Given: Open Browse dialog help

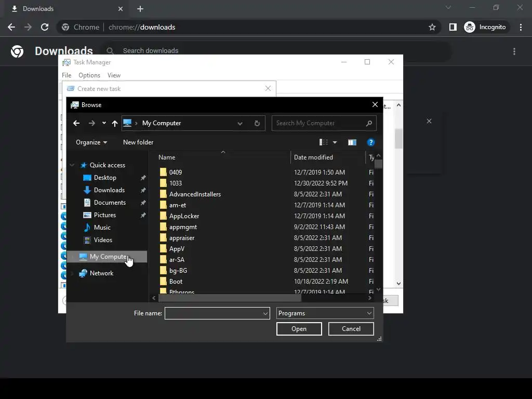Looking at the screenshot, I should (x=371, y=142).
